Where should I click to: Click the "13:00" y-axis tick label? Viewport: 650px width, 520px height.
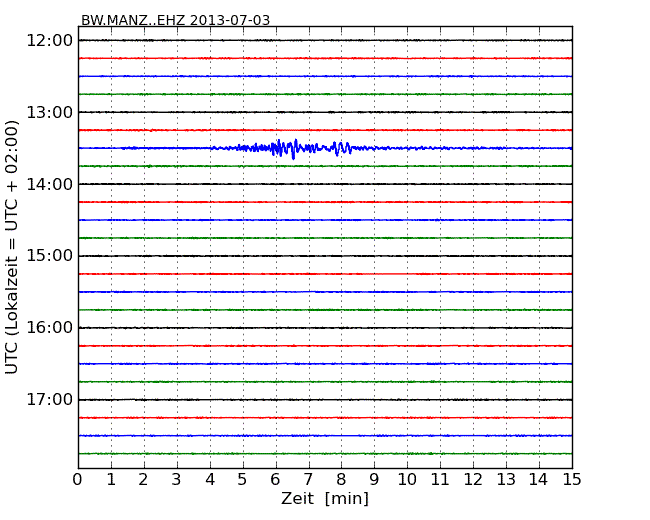[50, 112]
